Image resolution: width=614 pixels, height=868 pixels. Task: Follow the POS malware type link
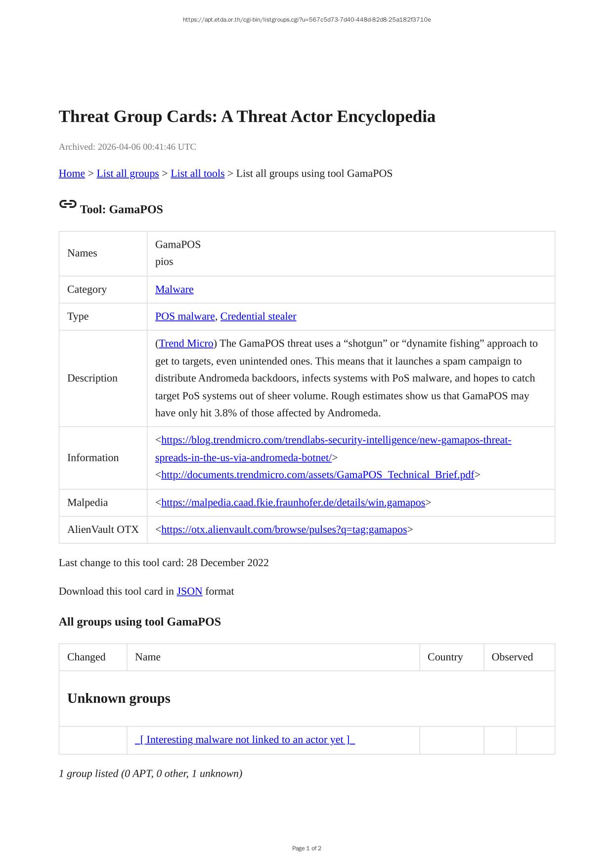click(185, 316)
